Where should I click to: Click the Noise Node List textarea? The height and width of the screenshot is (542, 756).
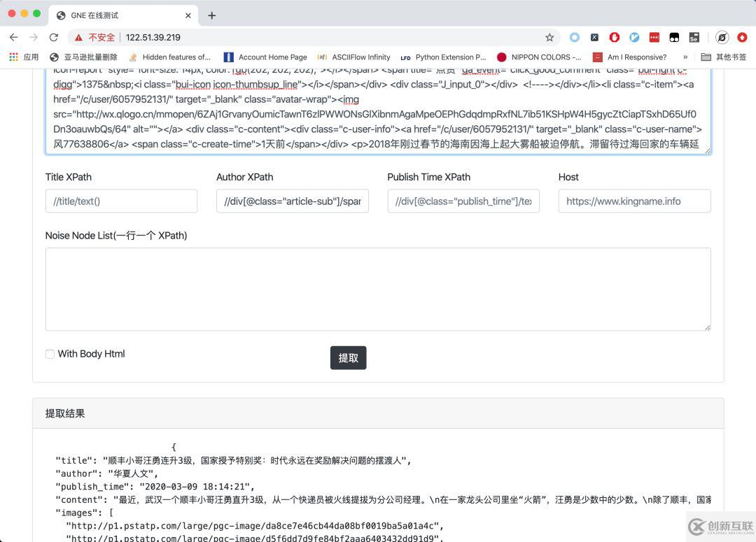[x=378, y=290]
